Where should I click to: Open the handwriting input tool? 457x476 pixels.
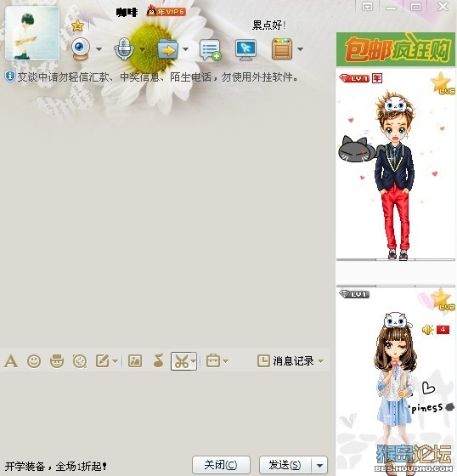(x=103, y=361)
